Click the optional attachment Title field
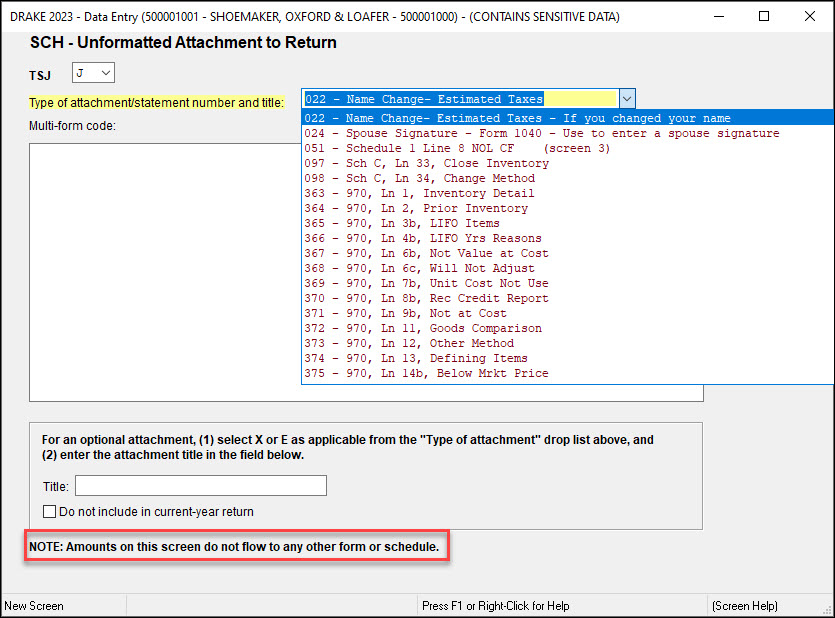The width and height of the screenshot is (835, 618). point(201,485)
